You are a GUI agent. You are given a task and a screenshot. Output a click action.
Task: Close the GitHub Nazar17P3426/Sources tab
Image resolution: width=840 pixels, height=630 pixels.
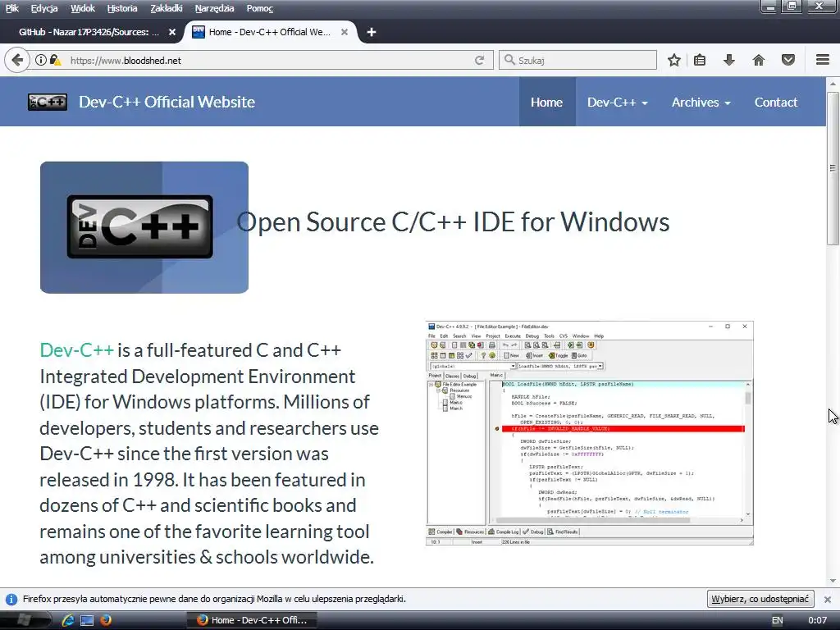tap(172, 32)
